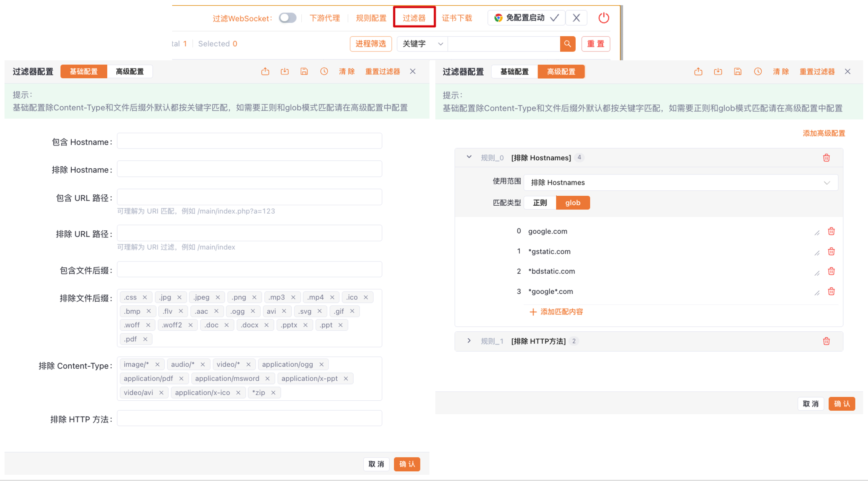Open the 过滤器 menu item
The height and width of the screenshot is (481, 868).
click(x=414, y=18)
